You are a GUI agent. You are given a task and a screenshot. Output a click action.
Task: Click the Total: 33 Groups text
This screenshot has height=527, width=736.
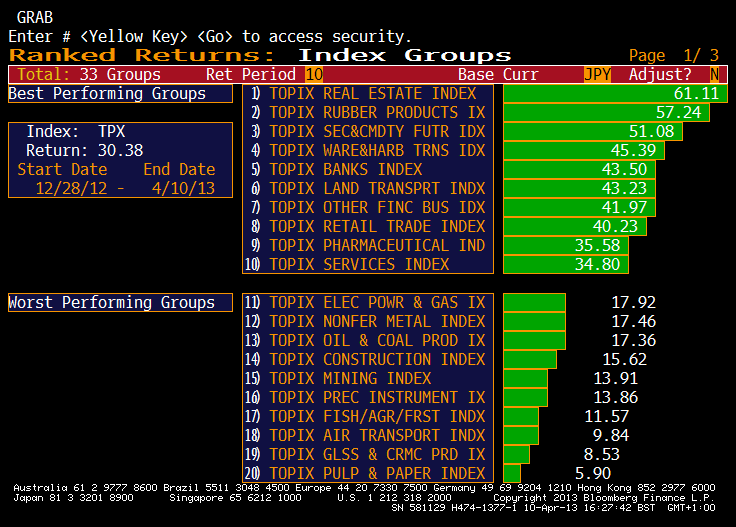[x=89, y=75]
